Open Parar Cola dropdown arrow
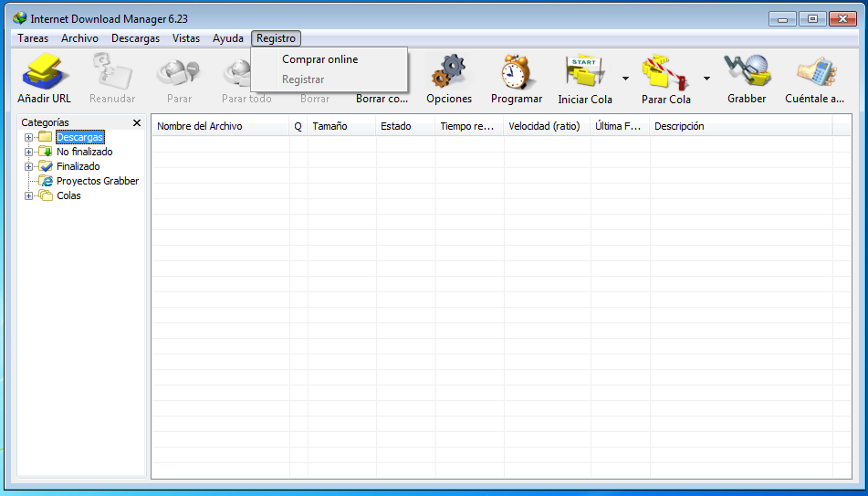 [x=707, y=79]
